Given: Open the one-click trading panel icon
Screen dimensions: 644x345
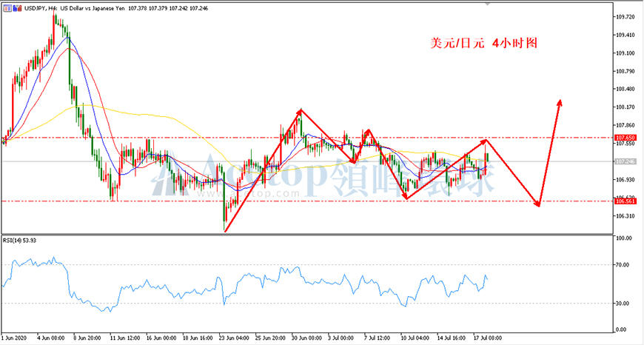Looking at the screenshot, I should click(8, 8).
